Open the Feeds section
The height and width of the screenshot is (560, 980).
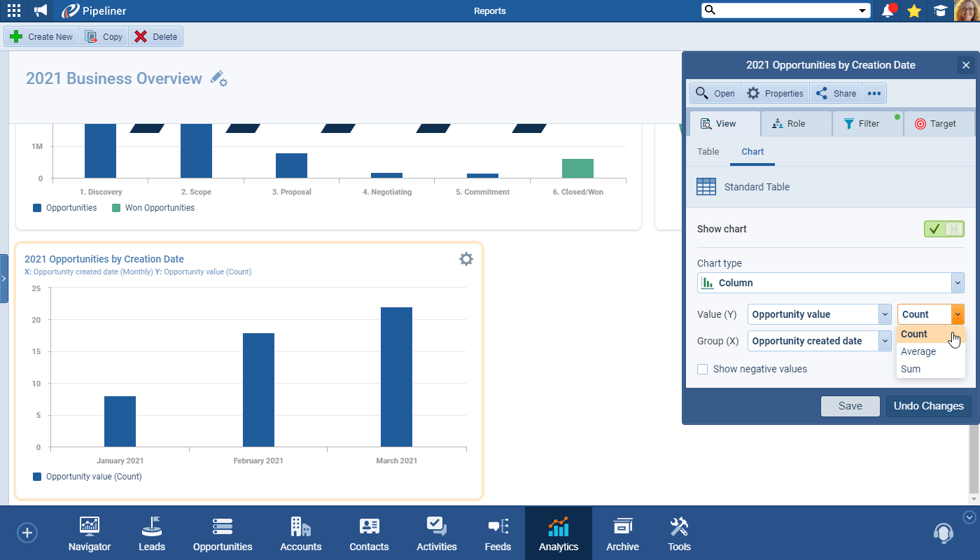[x=498, y=533]
